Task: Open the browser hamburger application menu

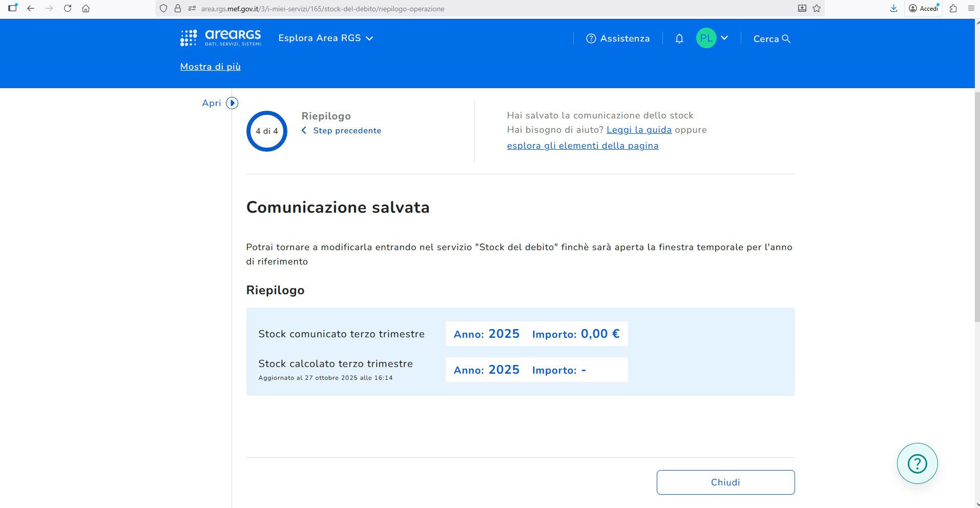Action: coord(971,8)
